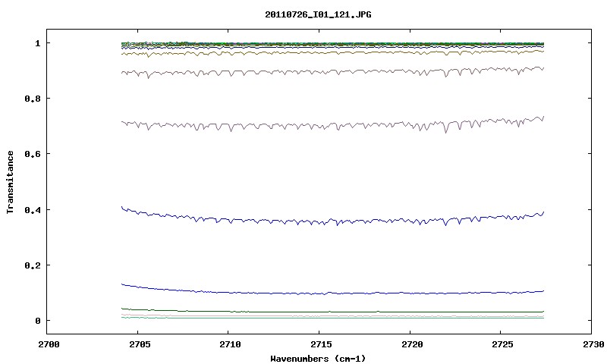The height and width of the screenshot is (364, 607).
Task: Click the y-axis tick label 1
Action: (37, 43)
